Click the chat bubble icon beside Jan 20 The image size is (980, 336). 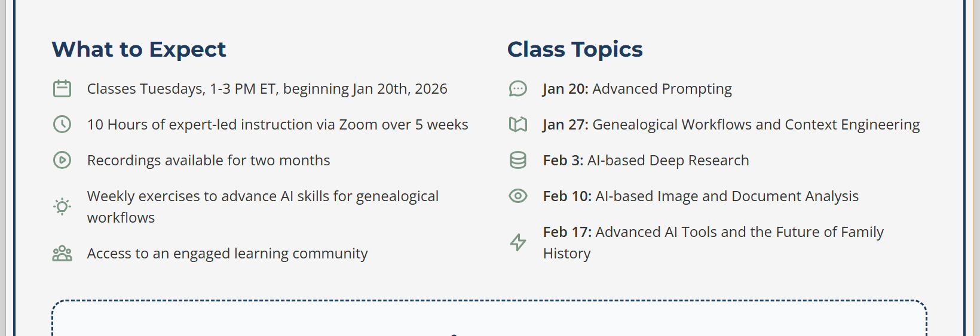518,89
